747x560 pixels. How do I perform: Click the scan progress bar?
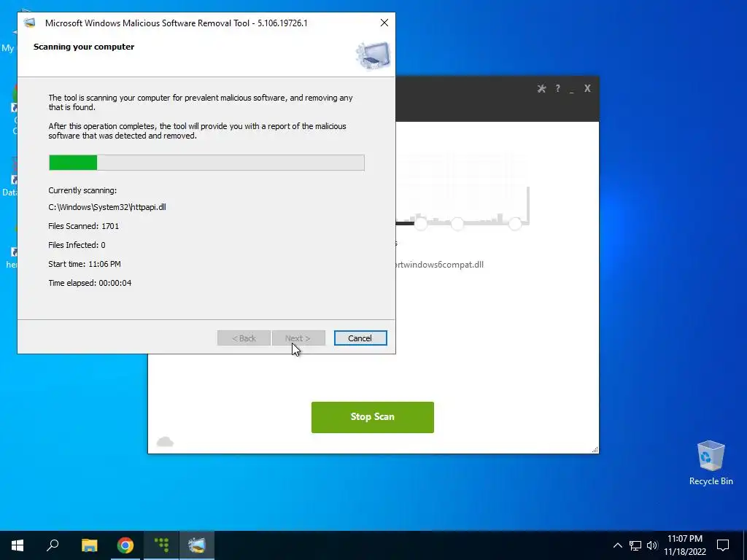pos(206,163)
